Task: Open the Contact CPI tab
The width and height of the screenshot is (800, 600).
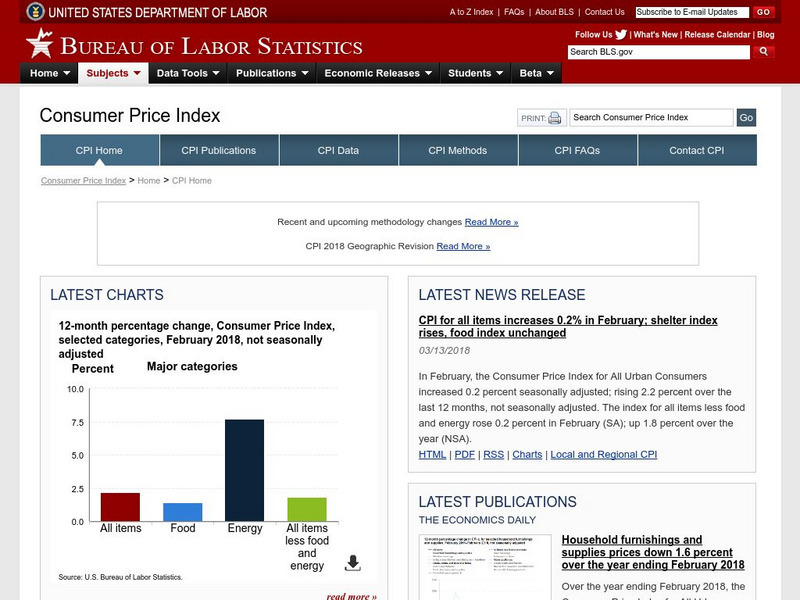Action: point(697,151)
